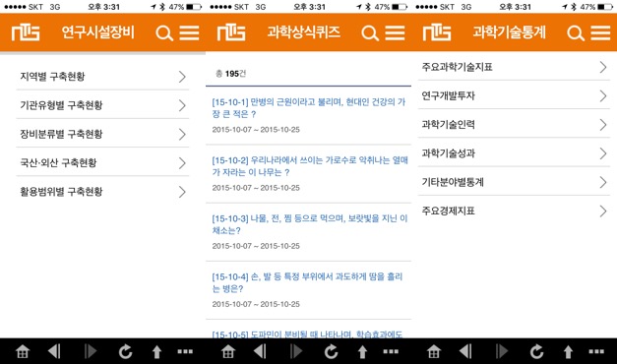This screenshot has height=364, width=617.
Task: Go forward using arrow under 과학상식퀴즈 screen
Action: (296, 351)
